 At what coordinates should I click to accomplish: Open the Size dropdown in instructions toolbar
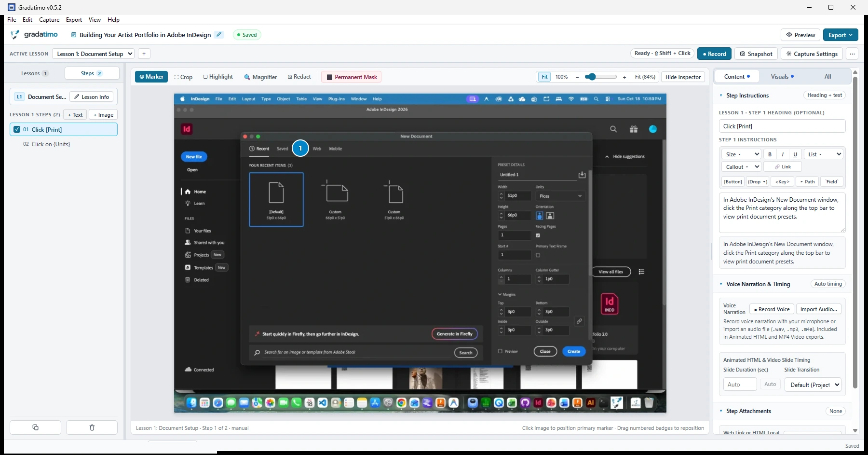741,154
